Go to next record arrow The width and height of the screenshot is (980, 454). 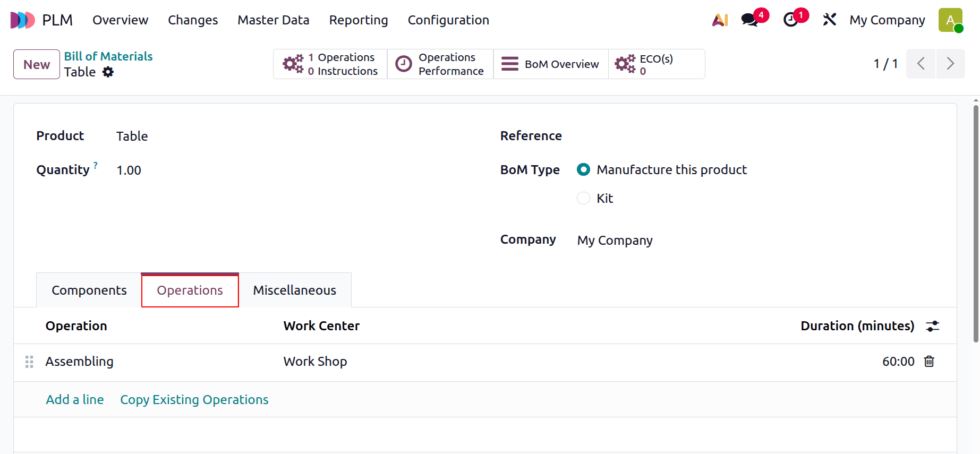click(950, 64)
